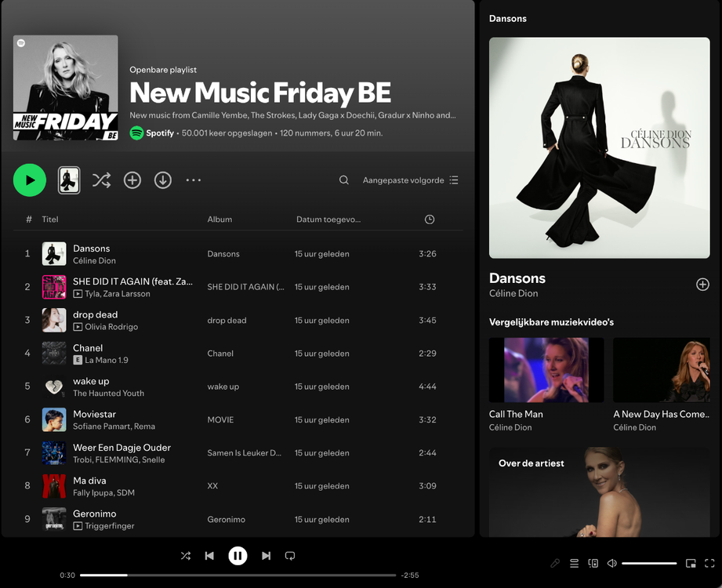Open the miniplayer from the bottom bar
This screenshot has height=588, width=722.
pos(691,563)
